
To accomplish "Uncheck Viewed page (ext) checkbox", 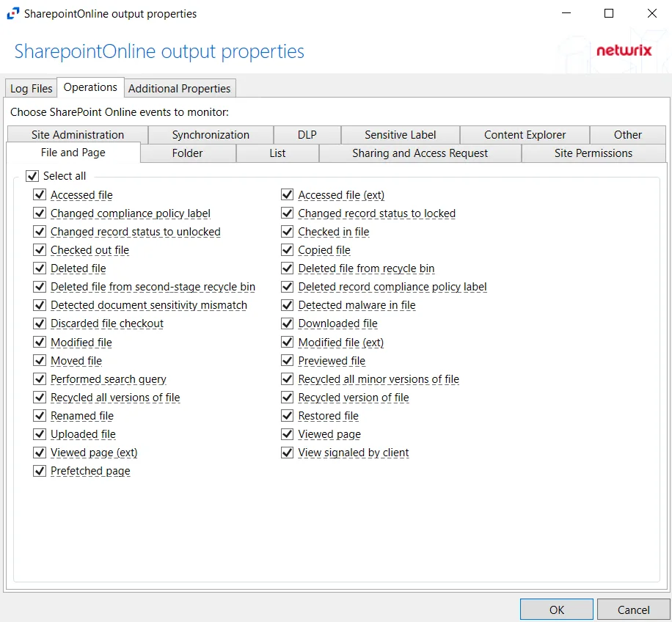I will pos(40,453).
